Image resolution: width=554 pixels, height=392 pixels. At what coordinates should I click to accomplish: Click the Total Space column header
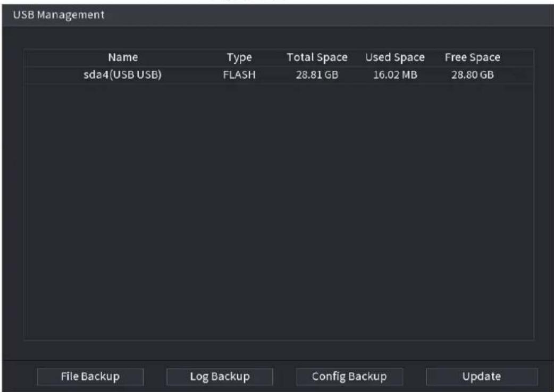(317, 57)
